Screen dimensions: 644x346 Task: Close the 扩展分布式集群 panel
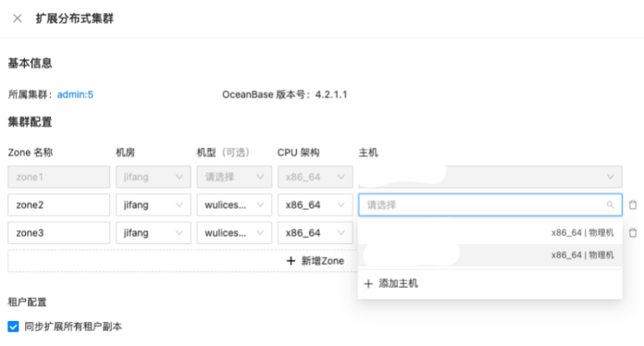[18, 19]
